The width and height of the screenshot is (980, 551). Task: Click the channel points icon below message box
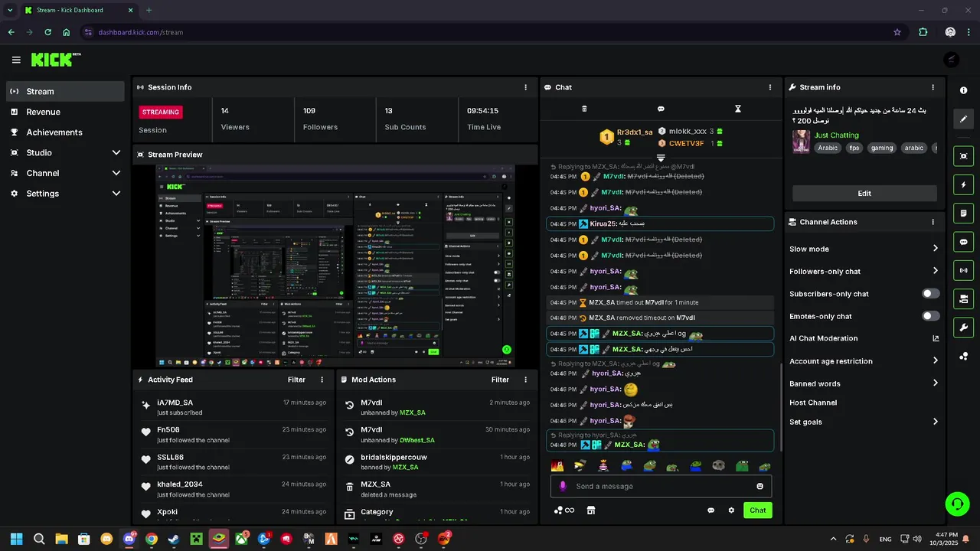[564, 510]
